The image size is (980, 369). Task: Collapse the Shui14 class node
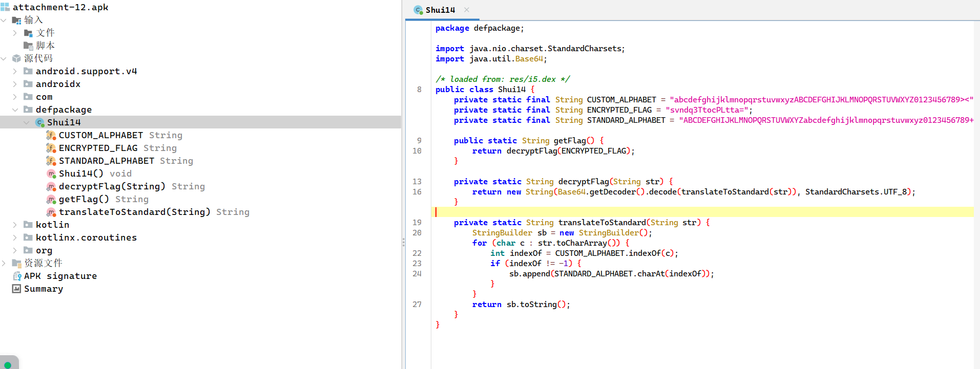click(27, 122)
